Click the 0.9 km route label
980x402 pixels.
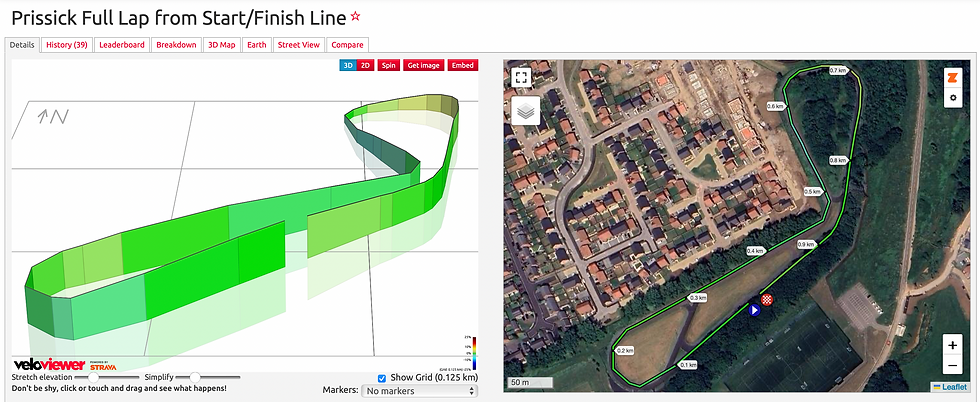[x=807, y=244]
